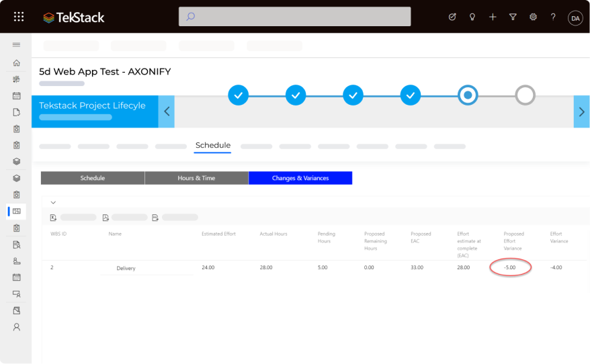Select the active lifecycle stage circle
This screenshot has width=590, height=364.
click(x=468, y=95)
